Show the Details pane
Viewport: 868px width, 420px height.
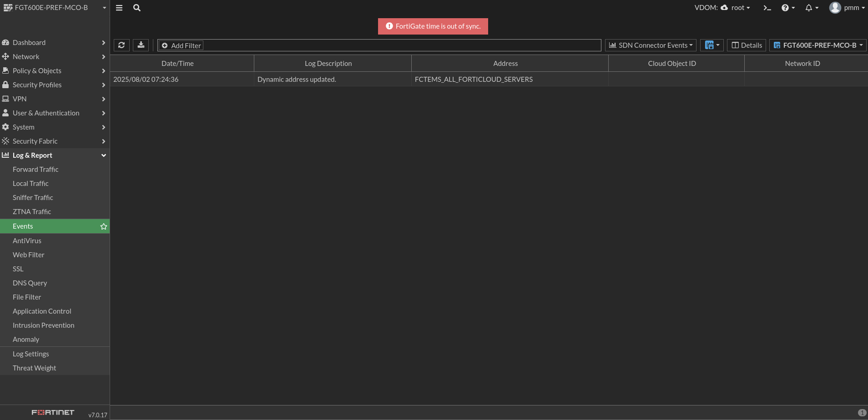[747, 45]
